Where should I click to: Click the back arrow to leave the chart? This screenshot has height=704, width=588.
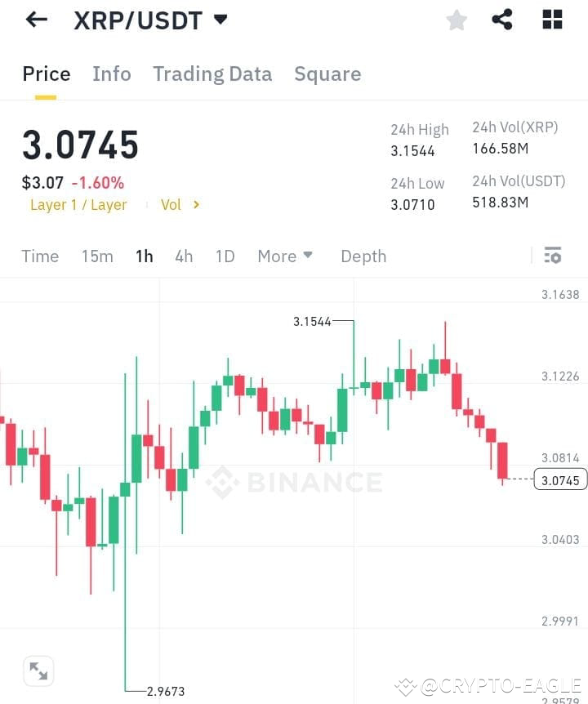[x=36, y=20]
